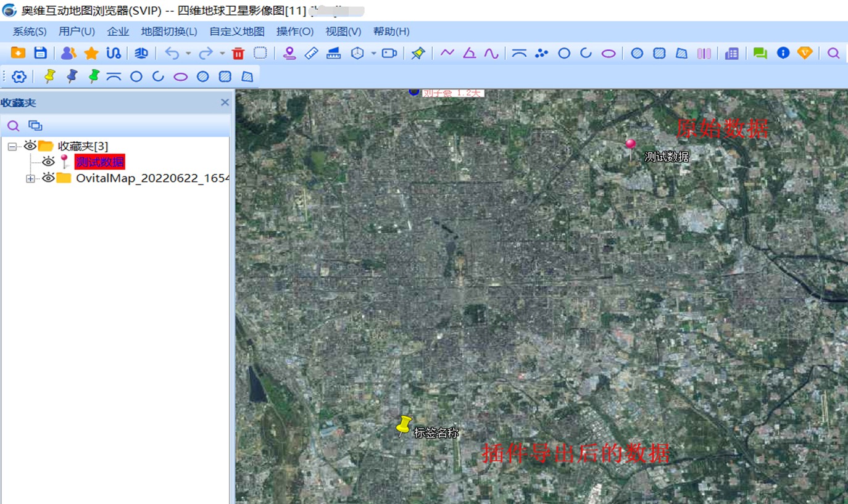Click the yellow pushpin marker on map

click(x=404, y=425)
